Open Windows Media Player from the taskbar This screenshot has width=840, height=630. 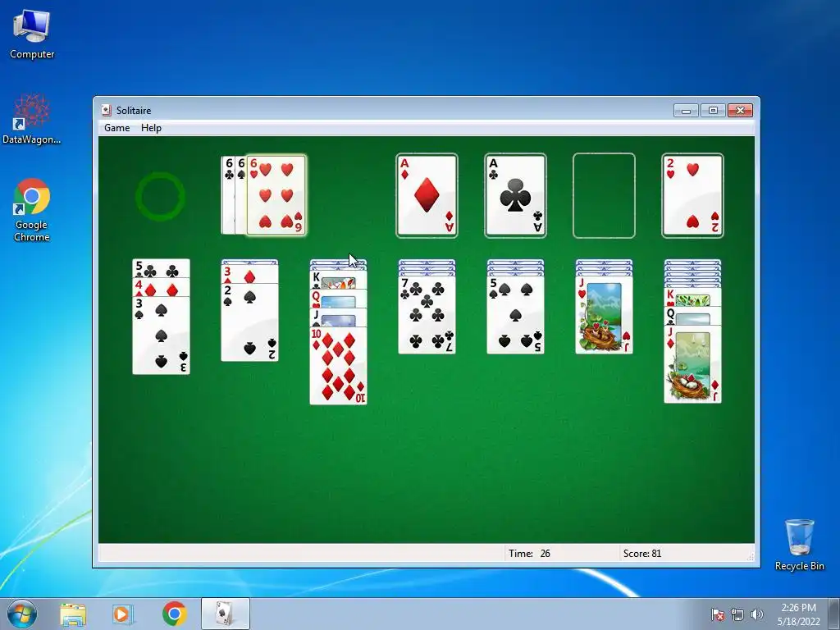pyautogui.click(x=123, y=614)
